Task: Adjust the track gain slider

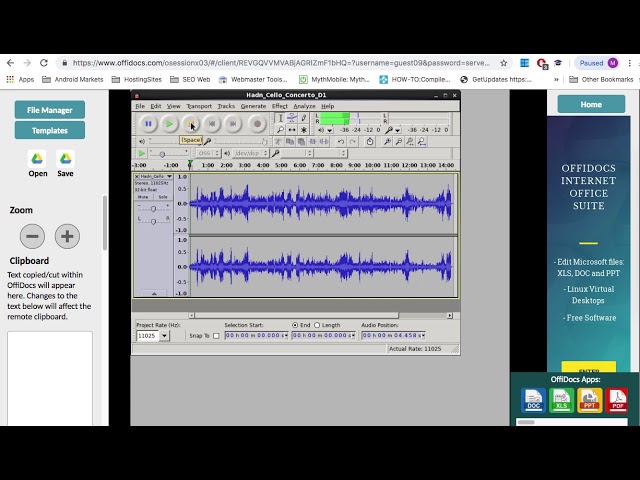Action: click(153, 209)
